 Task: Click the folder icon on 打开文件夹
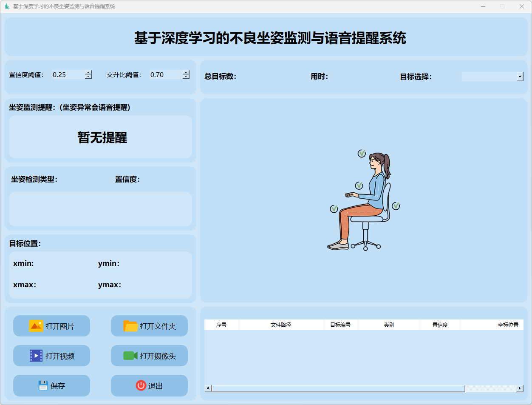(130, 326)
